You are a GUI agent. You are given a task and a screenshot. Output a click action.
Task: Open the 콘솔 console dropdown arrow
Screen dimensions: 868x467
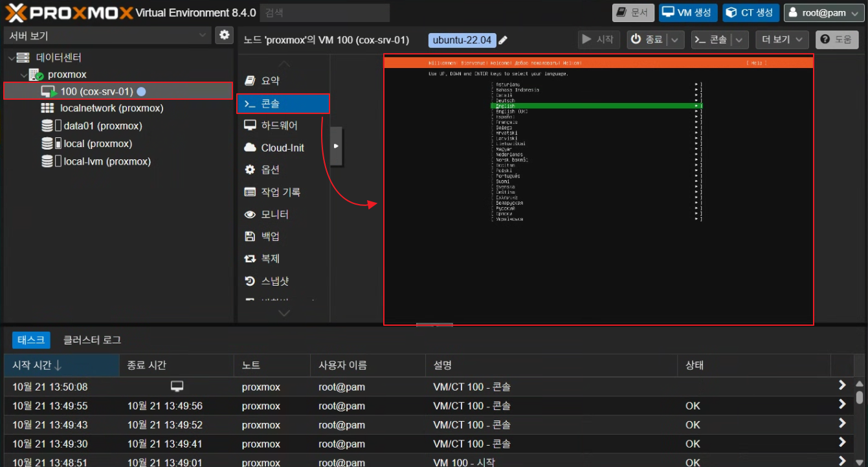(740, 40)
